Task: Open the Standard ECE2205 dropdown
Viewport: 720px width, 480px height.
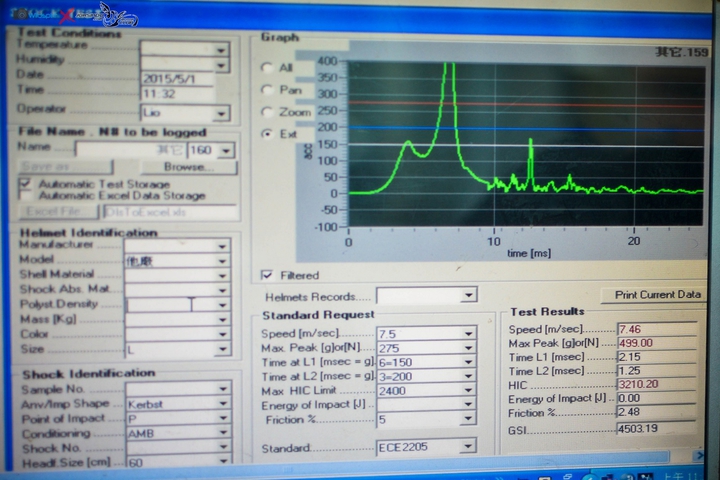Action: pyautogui.click(x=468, y=446)
